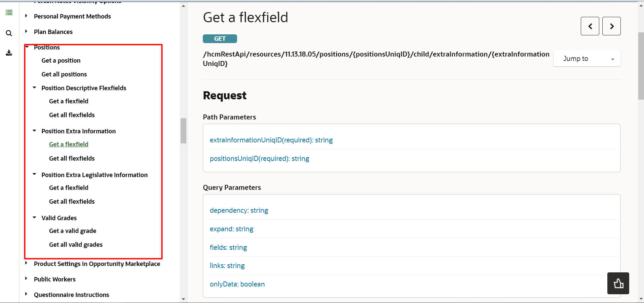Open the table of contents icon
The width and height of the screenshot is (644, 303).
(9, 13)
